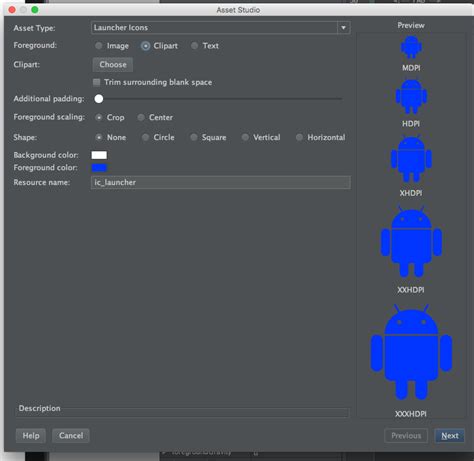474x461 pixels.
Task: Click the red close window button
Action: [x=12, y=10]
